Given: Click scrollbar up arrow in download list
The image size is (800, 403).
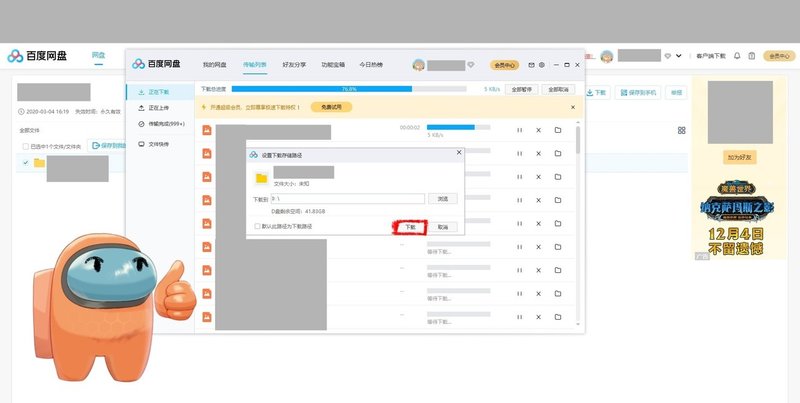Looking at the screenshot, I should [x=578, y=122].
